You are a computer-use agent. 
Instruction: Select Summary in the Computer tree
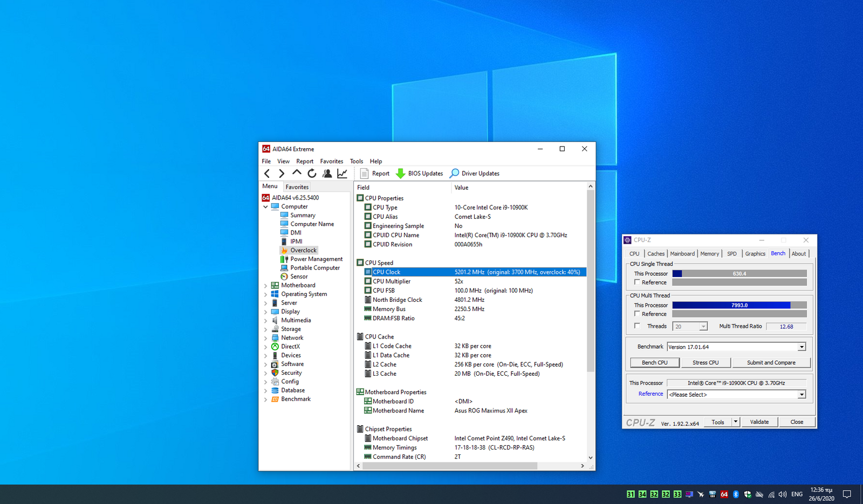pyautogui.click(x=303, y=215)
